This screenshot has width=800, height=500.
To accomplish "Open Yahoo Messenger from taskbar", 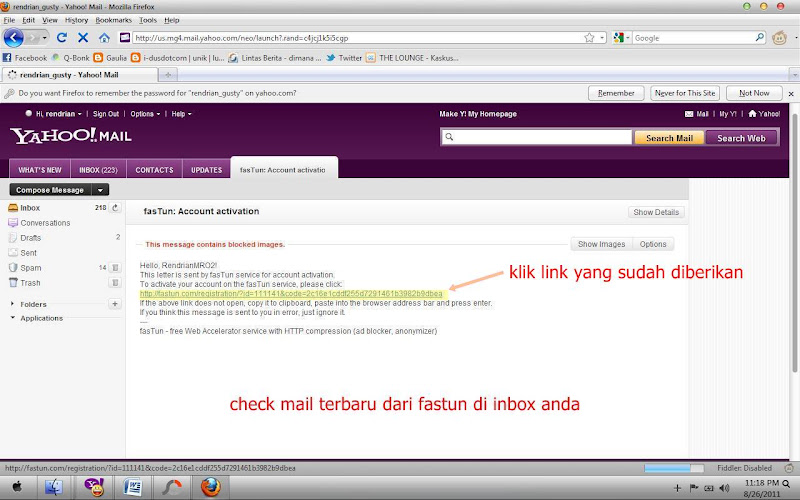I will (94, 487).
